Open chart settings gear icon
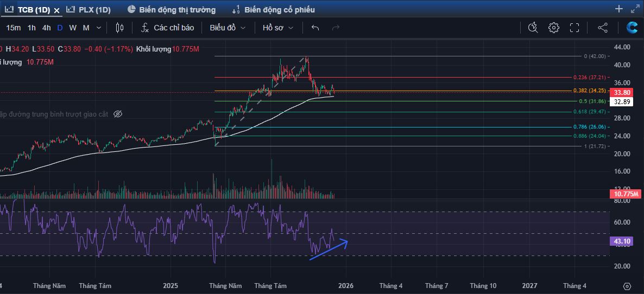This screenshot has width=644, height=294. (x=554, y=28)
